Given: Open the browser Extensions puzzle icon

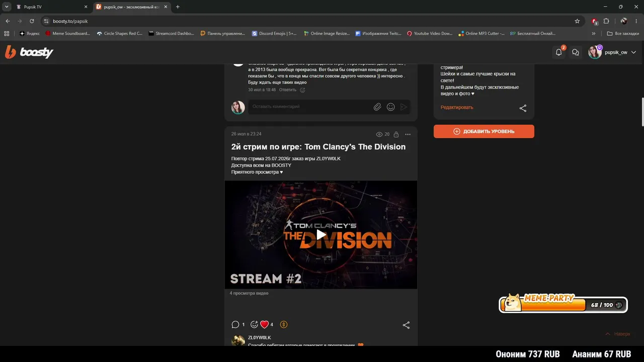Looking at the screenshot, I should 606,21.
